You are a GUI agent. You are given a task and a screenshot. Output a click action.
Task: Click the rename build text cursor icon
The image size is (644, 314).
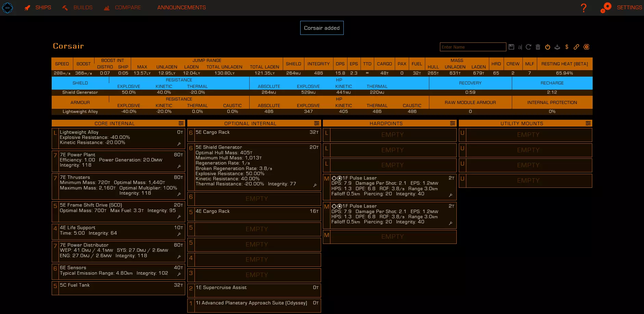click(x=520, y=47)
